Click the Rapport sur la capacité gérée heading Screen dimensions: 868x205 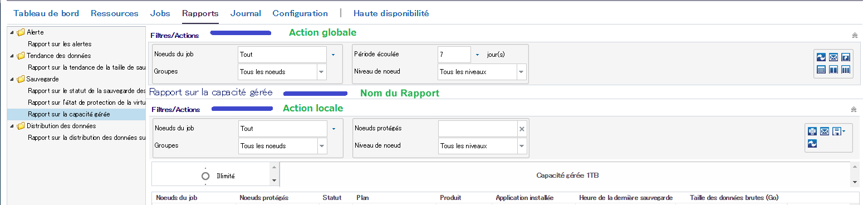[x=211, y=92]
